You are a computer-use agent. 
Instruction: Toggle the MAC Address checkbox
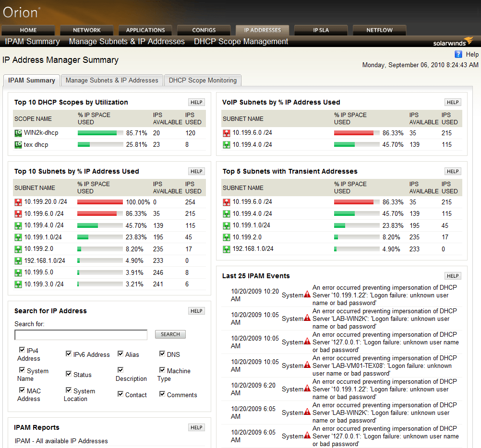pos(22,389)
